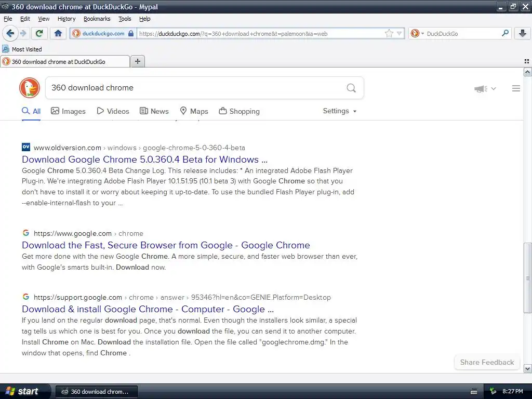This screenshot has height=399, width=532.
Task: Open the View menu
Action: (44, 19)
